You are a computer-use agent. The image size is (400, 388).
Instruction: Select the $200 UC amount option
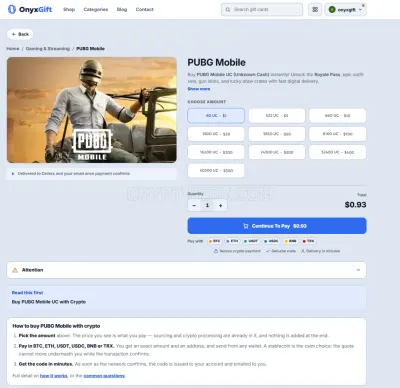(x=216, y=152)
